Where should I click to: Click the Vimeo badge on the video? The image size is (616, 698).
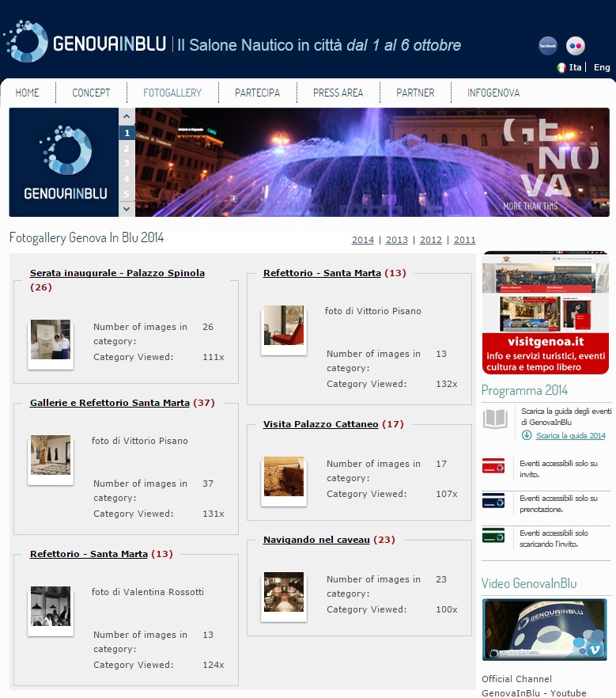(595, 650)
